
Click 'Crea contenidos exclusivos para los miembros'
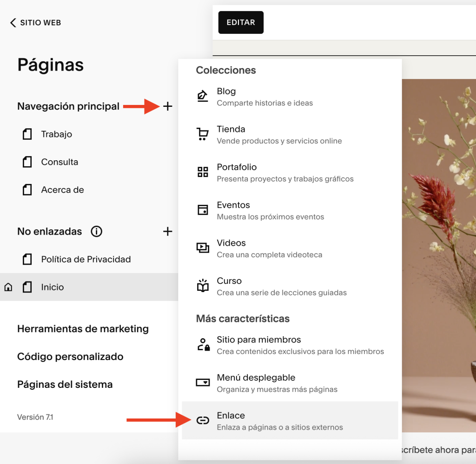(x=300, y=352)
